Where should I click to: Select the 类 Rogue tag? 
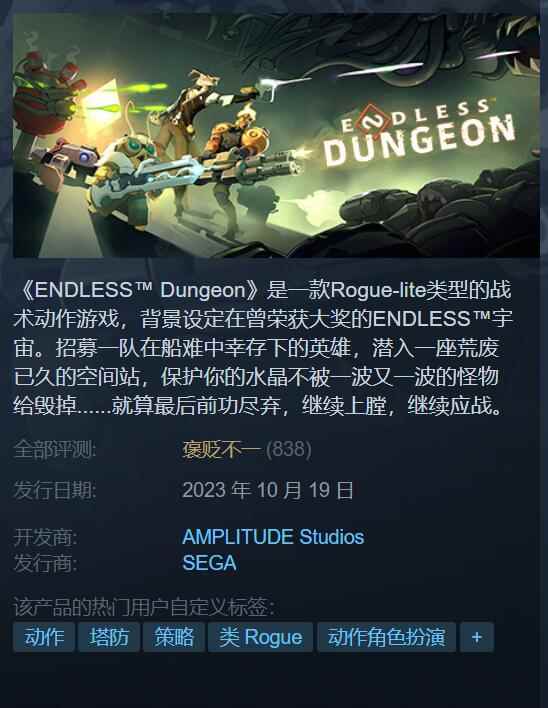260,637
